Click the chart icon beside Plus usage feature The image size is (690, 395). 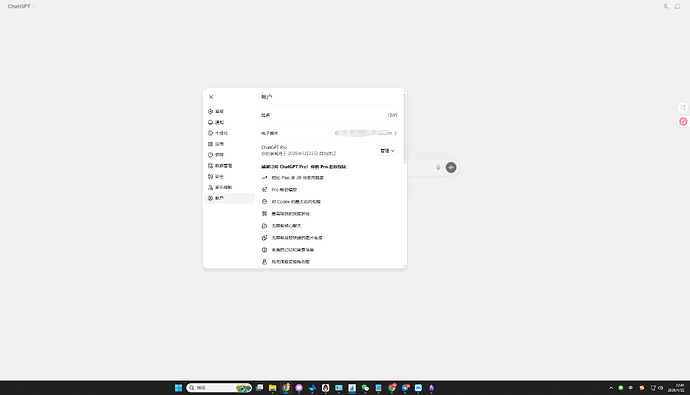point(264,178)
